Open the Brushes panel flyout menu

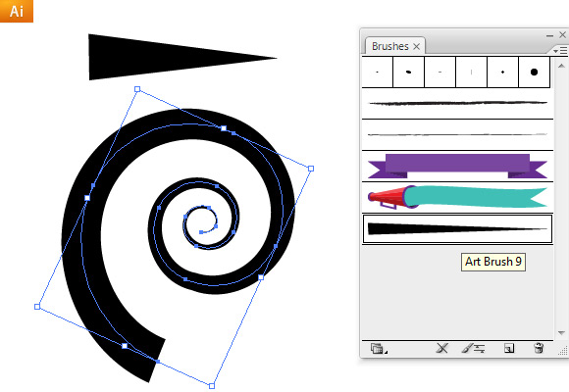tap(560, 51)
